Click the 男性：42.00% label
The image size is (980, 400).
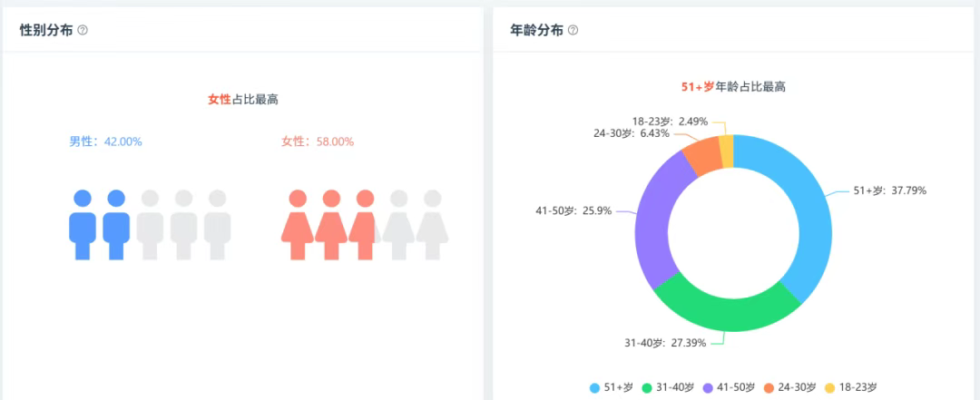105,141
